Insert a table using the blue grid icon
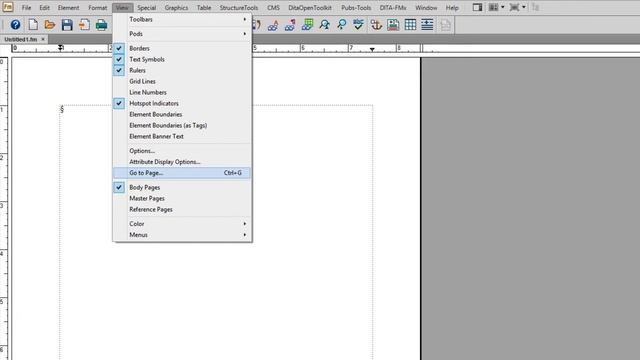 (x=410, y=25)
